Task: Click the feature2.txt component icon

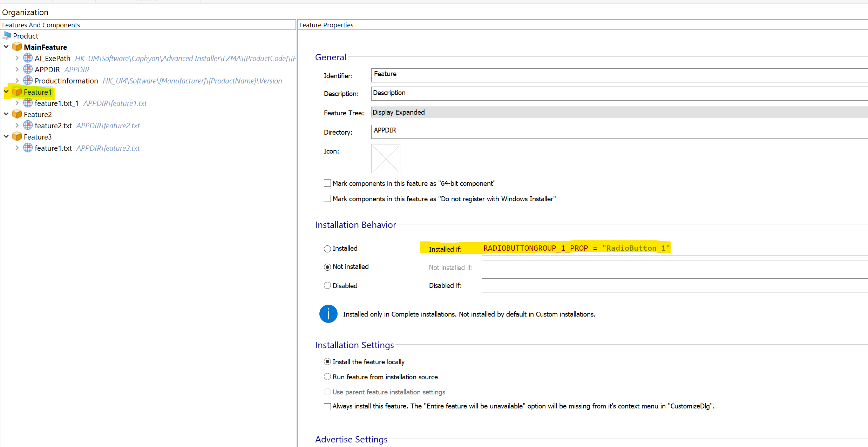Action: point(28,125)
